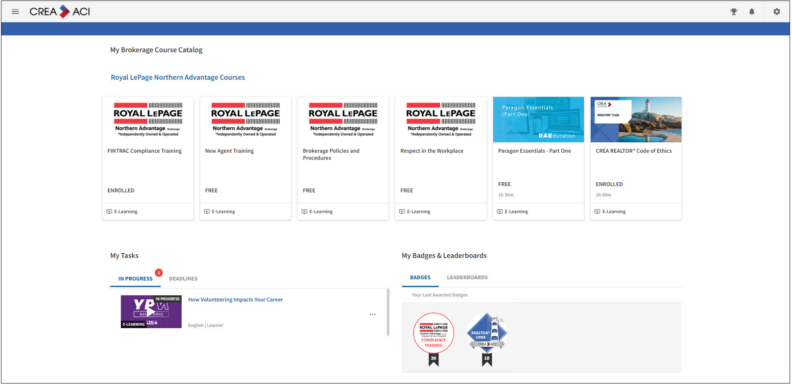Screen dimensions: 792x386
Task: Switch to the Deadlines tab
Action: coord(183,279)
